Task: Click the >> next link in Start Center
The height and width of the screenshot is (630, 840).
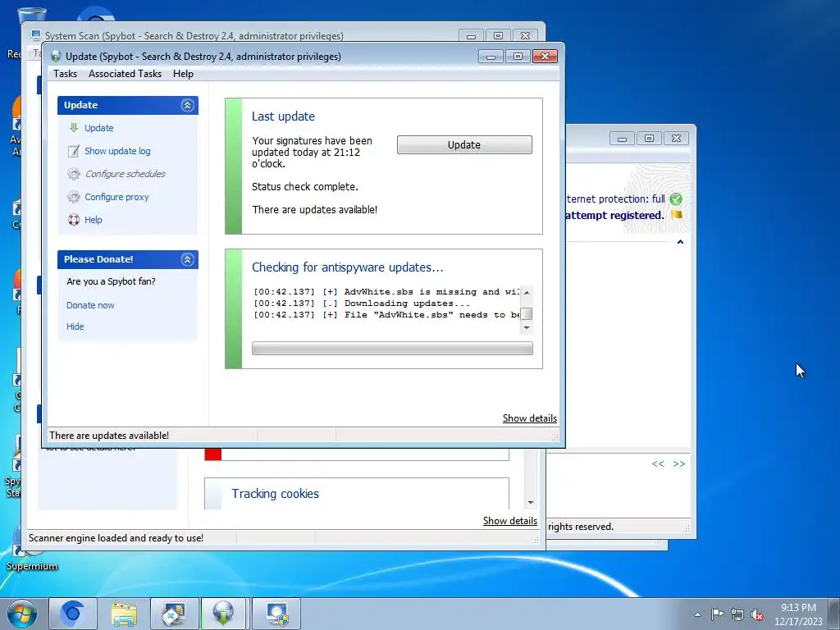Action: pyautogui.click(x=679, y=464)
